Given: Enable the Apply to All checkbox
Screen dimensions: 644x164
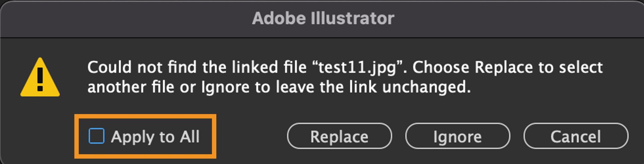Looking at the screenshot, I should click(x=97, y=136).
